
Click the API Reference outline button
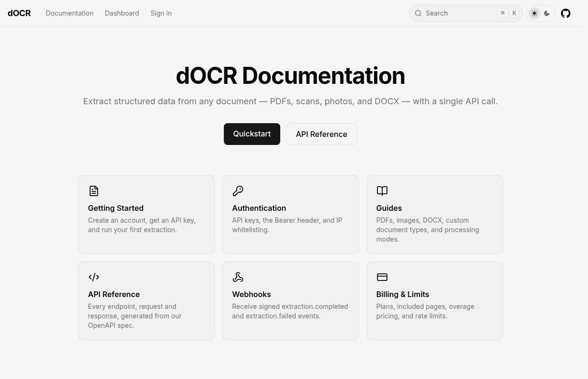322,134
